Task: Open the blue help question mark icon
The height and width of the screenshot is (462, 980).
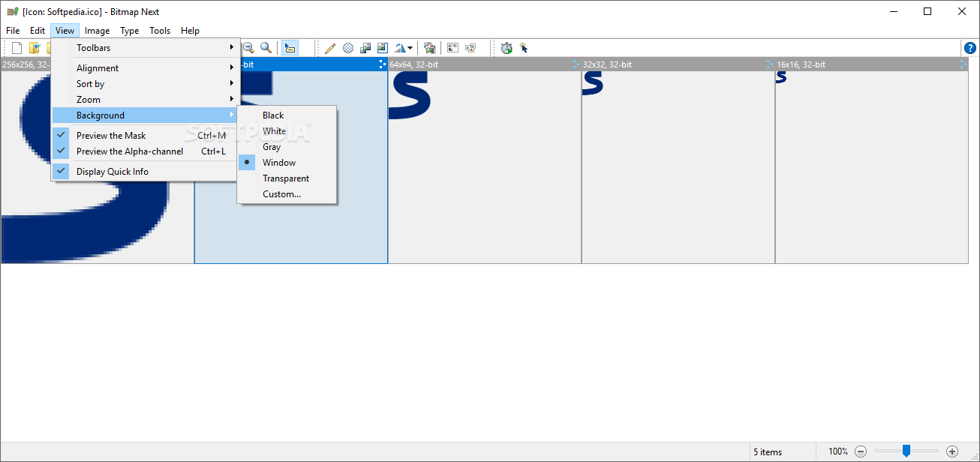Action: 969,48
